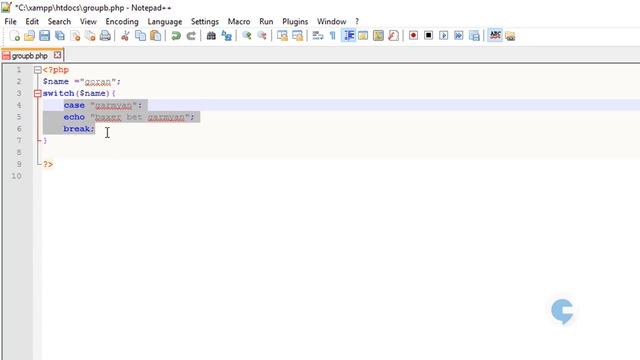Open the Edit menu
Viewport: 640px width, 360px height.
pos(32,22)
